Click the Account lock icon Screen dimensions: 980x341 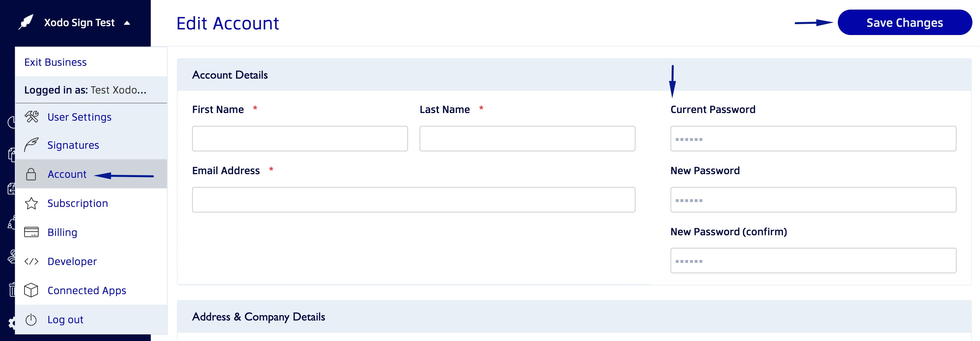31,174
